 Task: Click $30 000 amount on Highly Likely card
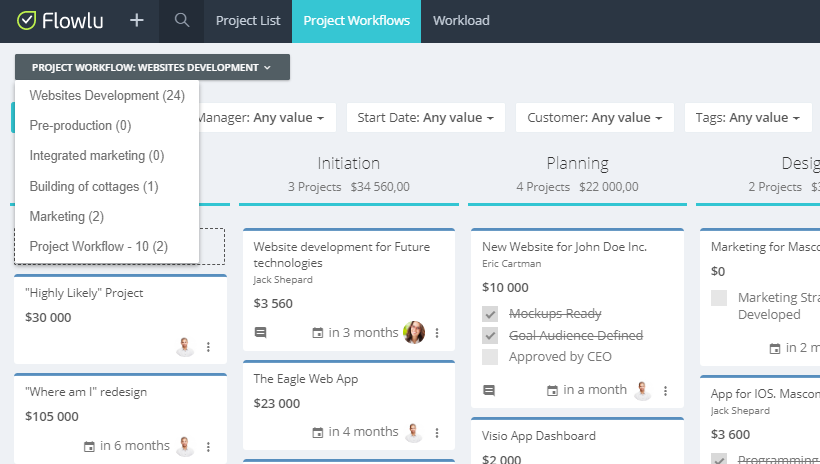click(48, 318)
